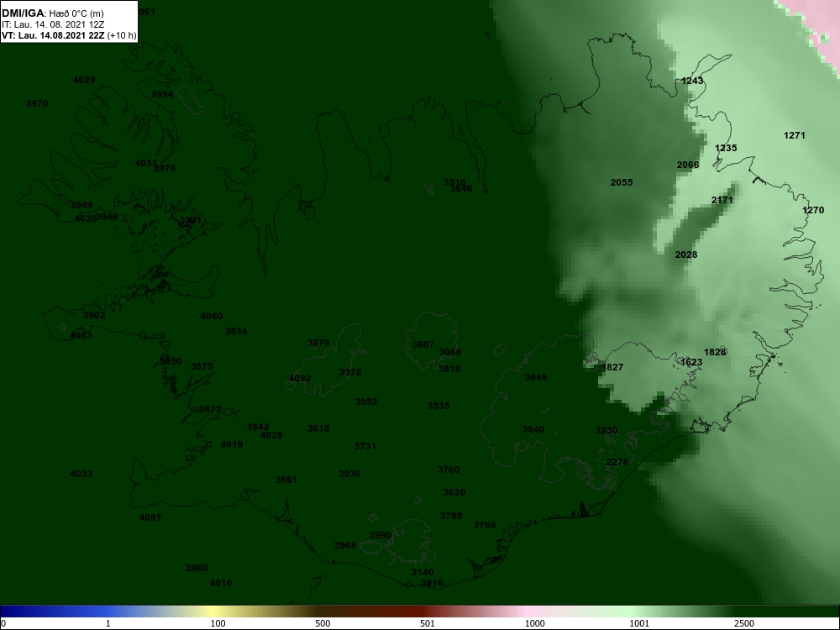Click the value 3879 on the glacier

(x=318, y=343)
